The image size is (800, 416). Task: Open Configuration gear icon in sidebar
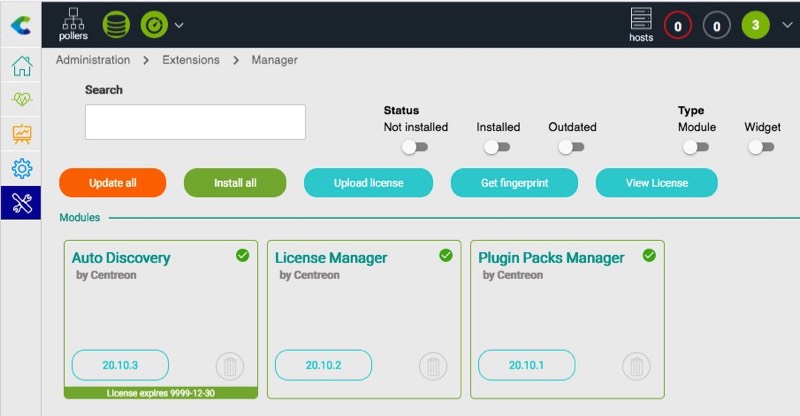tap(21, 167)
